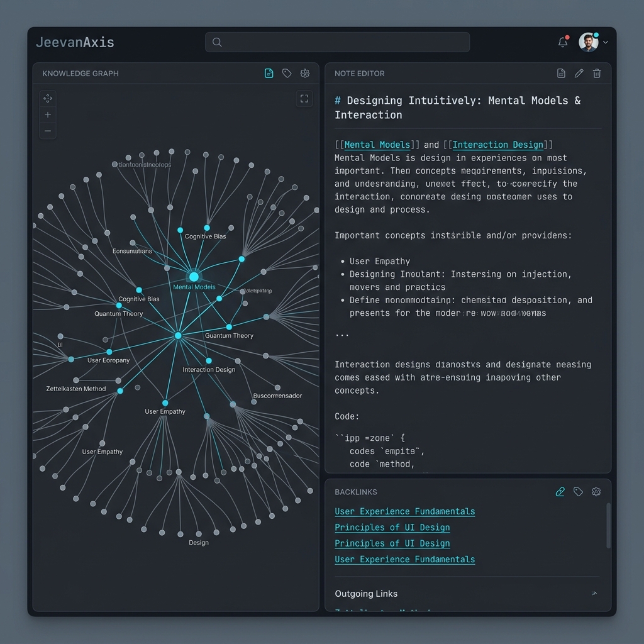Click the NOTE EDITOR panel title
Screen dimensions: 644x644
tap(359, 74)
